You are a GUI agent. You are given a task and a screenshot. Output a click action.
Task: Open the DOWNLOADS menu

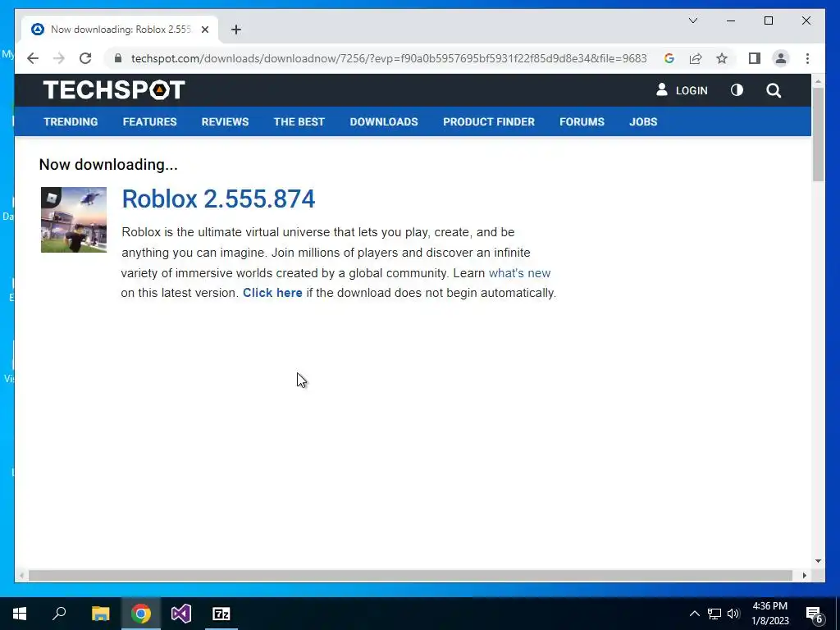coord(384,121)
